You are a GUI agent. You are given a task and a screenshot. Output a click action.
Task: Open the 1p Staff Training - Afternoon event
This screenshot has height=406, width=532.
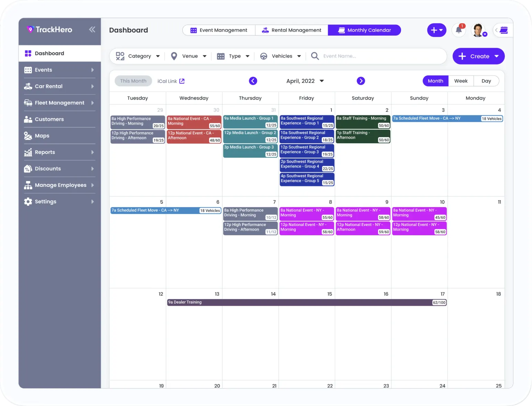363,136
